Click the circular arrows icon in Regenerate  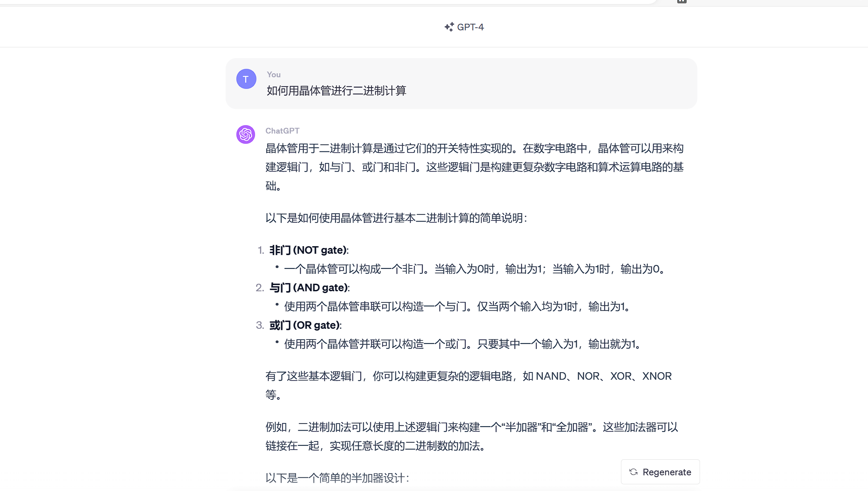633,472
